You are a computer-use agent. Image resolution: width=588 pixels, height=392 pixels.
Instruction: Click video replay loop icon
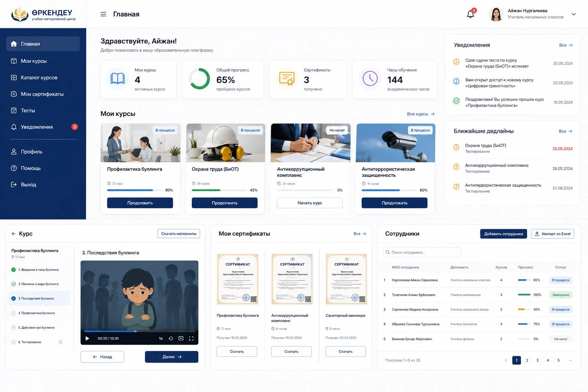click(171, 338)
